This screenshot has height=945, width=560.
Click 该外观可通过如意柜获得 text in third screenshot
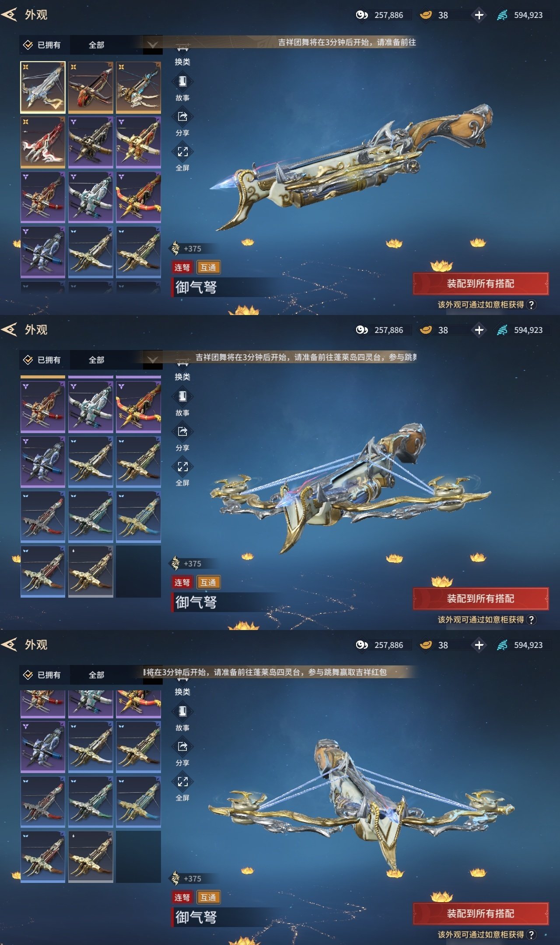481,934
